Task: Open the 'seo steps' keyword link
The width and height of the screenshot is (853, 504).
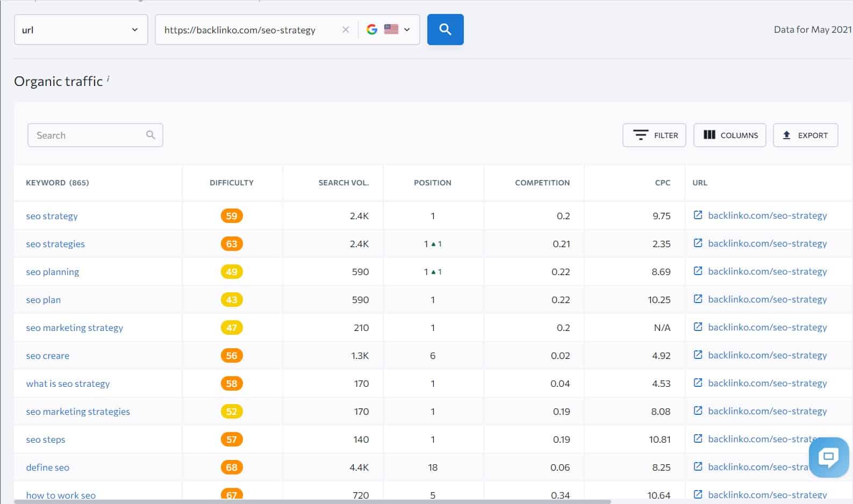Action: pos(45,440)
